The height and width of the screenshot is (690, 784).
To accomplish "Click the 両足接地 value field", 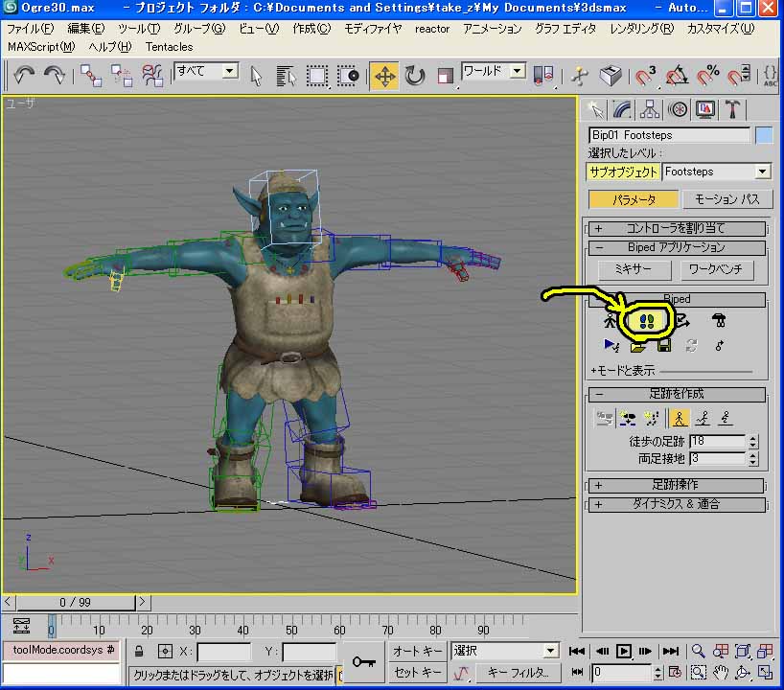I will pos(718,458).
